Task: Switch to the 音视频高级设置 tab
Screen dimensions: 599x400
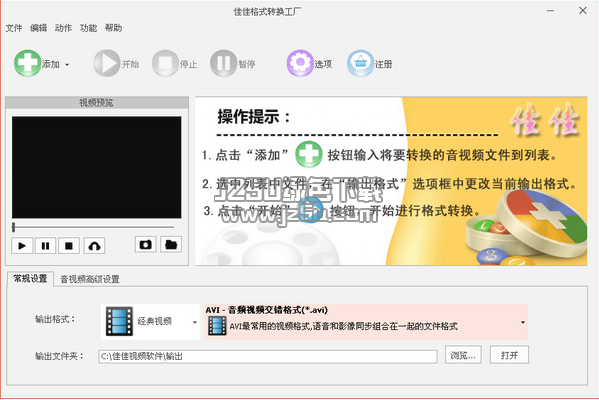Action: [x=90, y=279]
